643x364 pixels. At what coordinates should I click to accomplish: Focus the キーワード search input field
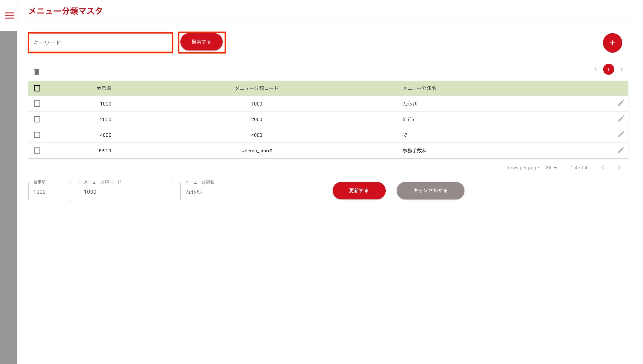pos(100,43)
